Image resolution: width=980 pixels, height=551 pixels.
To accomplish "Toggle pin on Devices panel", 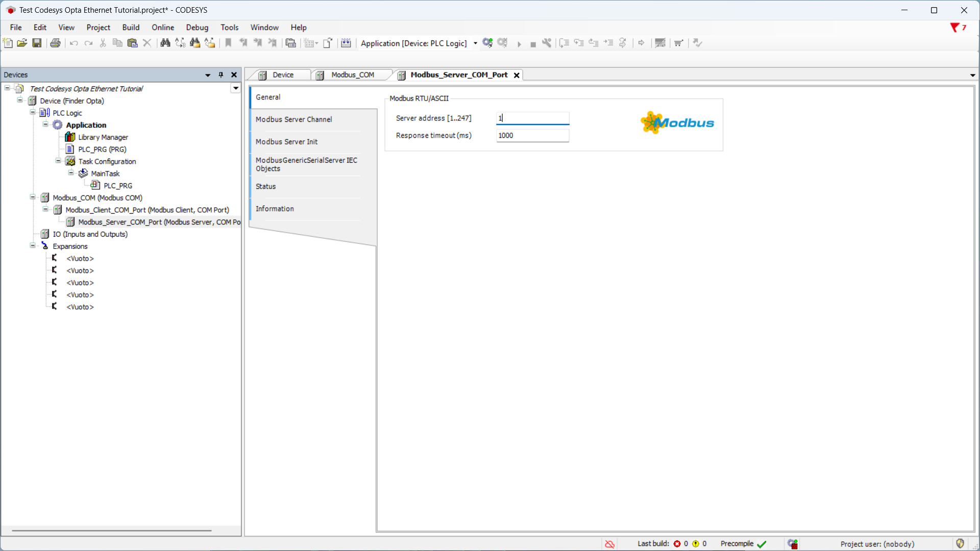I will 221,75.
